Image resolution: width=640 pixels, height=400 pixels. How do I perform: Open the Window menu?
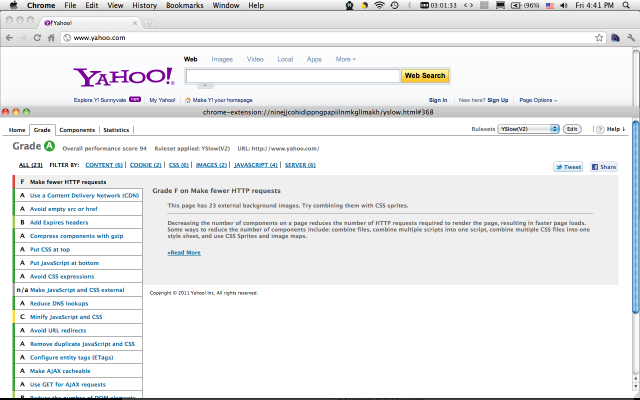coord(226,5)
